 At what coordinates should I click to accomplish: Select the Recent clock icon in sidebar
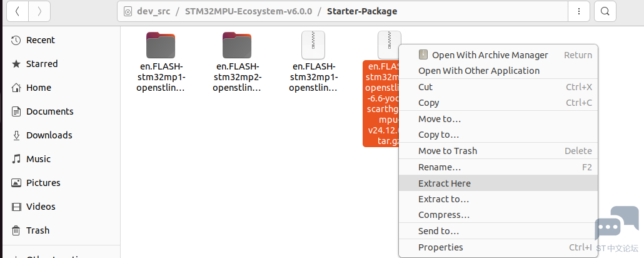click(16, 40)
